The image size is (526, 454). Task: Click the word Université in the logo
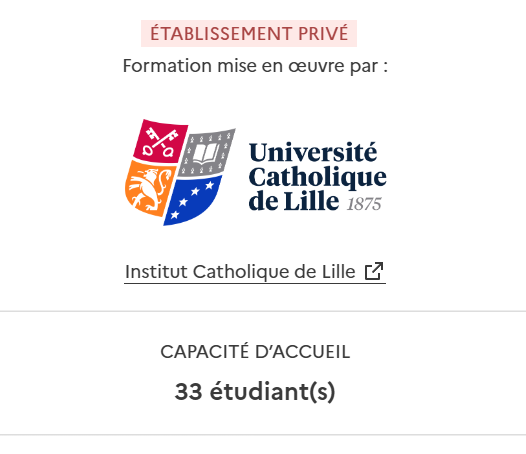[x=313, y=153]
